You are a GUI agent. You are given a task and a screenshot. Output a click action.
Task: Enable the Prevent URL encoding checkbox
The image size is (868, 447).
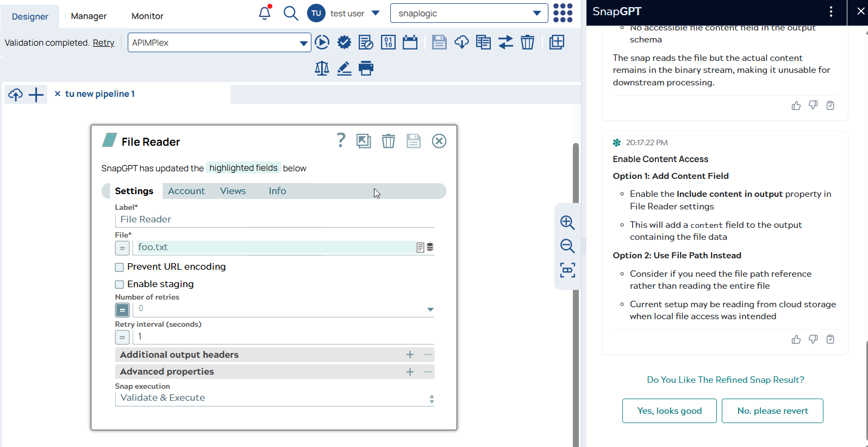pos(120,267)
